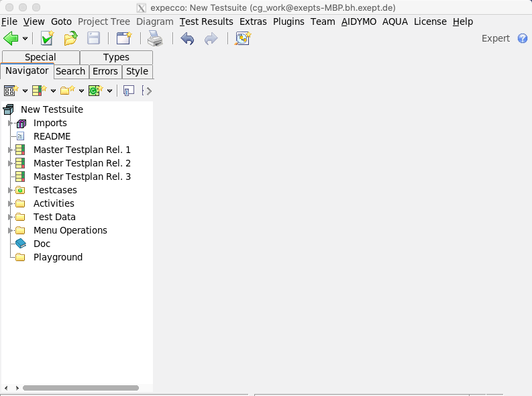Open testsuite with the folder icon
Image resolution: width=532 pixels, height=396 pixels.
(70, 39)
